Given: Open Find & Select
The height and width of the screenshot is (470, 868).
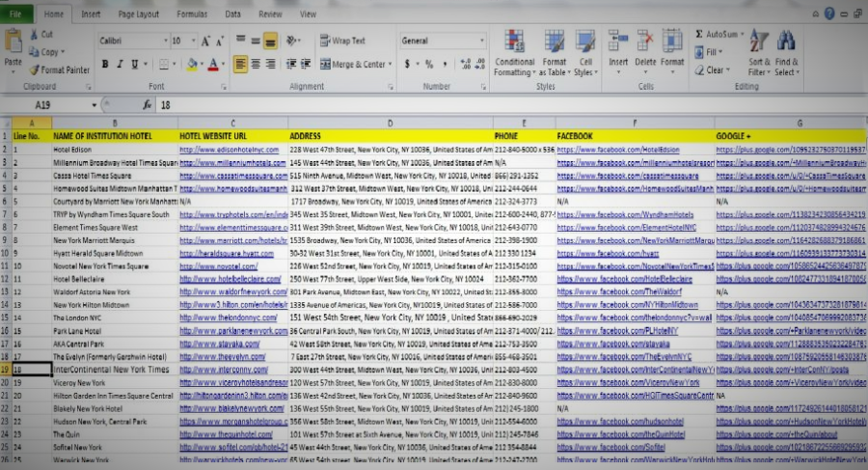Looking at the screenshot, I should [787, 53].
